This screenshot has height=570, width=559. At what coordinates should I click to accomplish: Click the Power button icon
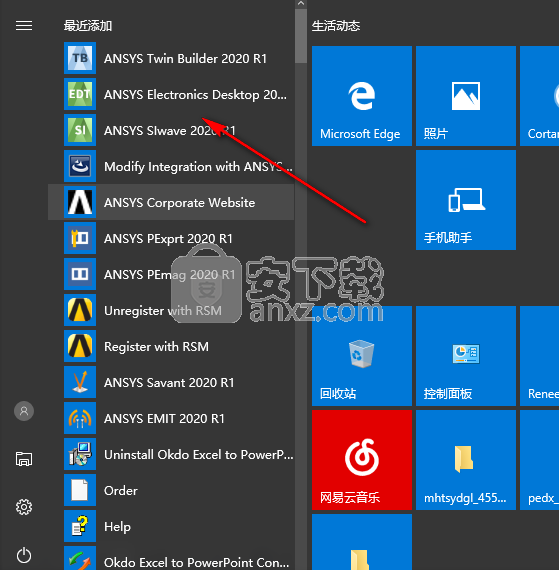(24, 555)
